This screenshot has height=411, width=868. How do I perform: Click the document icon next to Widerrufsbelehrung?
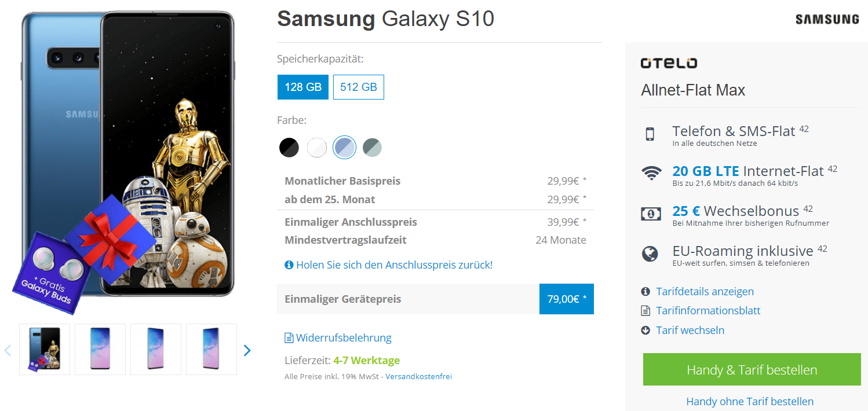point(289,338)
